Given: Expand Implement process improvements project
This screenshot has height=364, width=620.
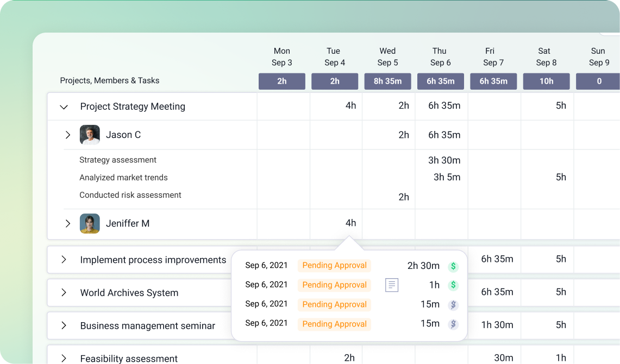Looking at the screenshot, I should [x=64, y=260].
